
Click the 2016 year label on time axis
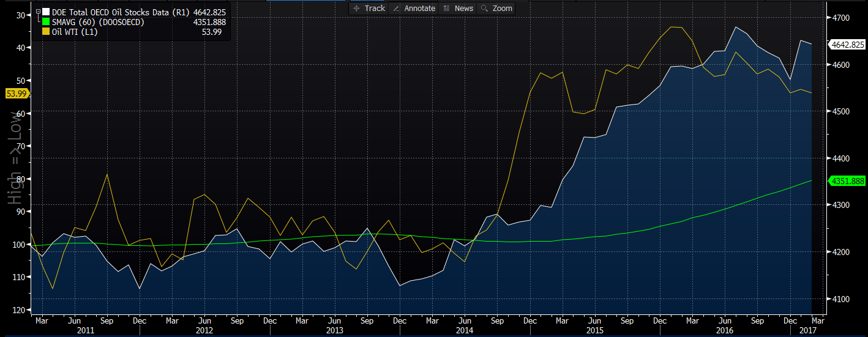[x=725, y=330]
